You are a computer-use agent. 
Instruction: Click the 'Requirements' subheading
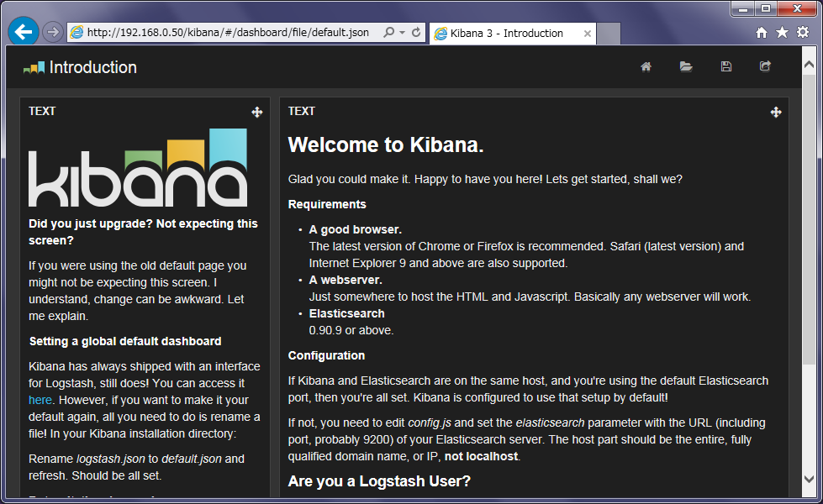327,204
